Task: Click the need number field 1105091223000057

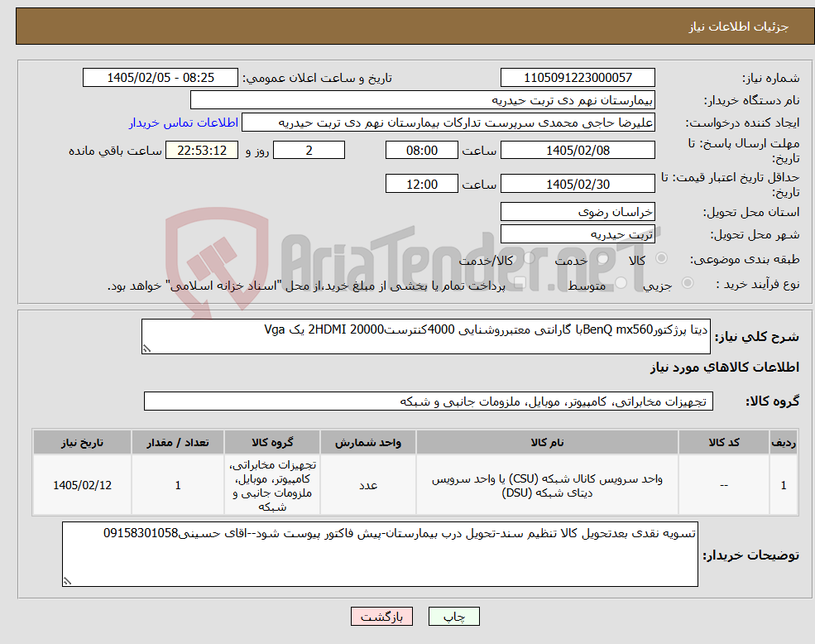Action: (578, 78)
